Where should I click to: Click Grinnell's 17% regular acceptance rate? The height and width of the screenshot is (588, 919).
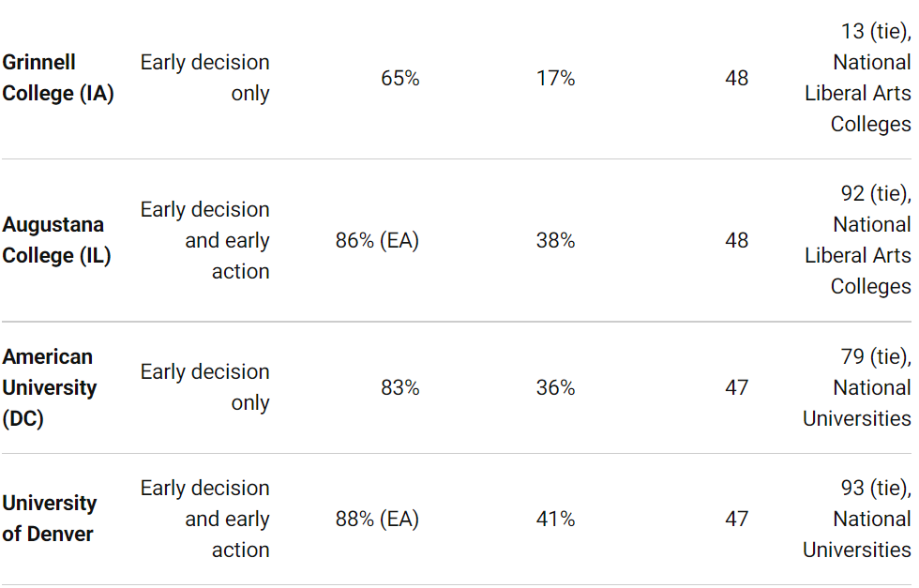(x=555, y=78)
